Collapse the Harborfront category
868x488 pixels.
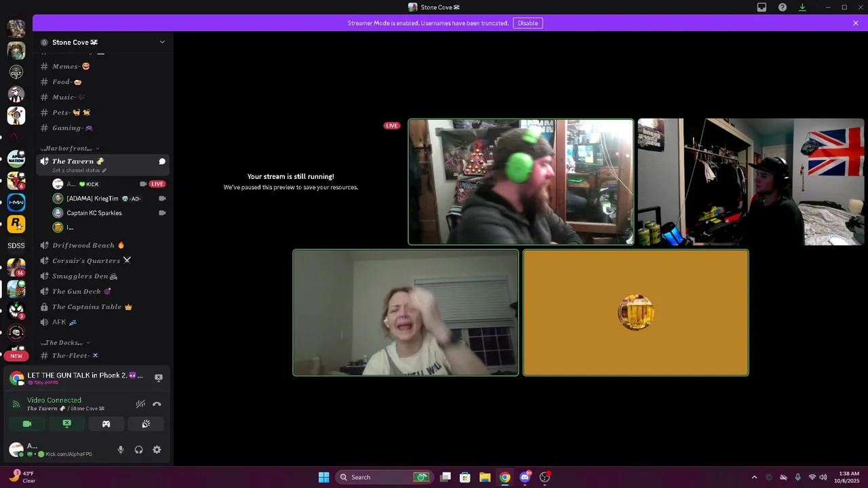70,148
